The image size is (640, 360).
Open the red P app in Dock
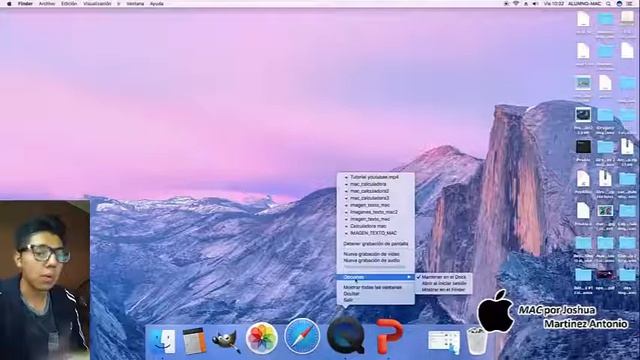[389, 336]
